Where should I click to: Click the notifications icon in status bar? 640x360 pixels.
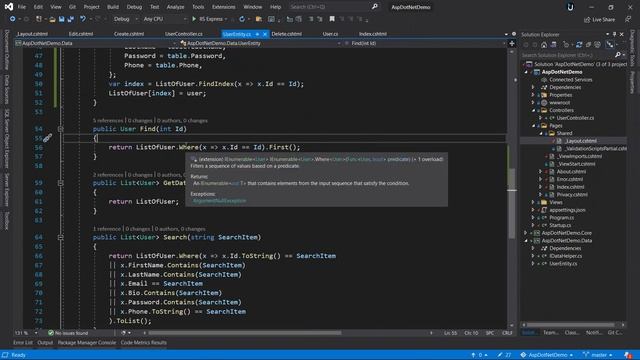[x=628, y=355]
